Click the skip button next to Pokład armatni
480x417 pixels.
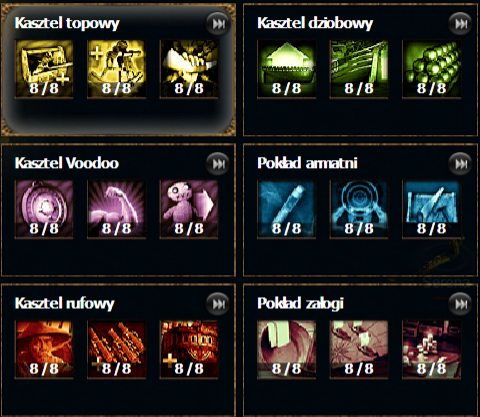coord(461,164)
